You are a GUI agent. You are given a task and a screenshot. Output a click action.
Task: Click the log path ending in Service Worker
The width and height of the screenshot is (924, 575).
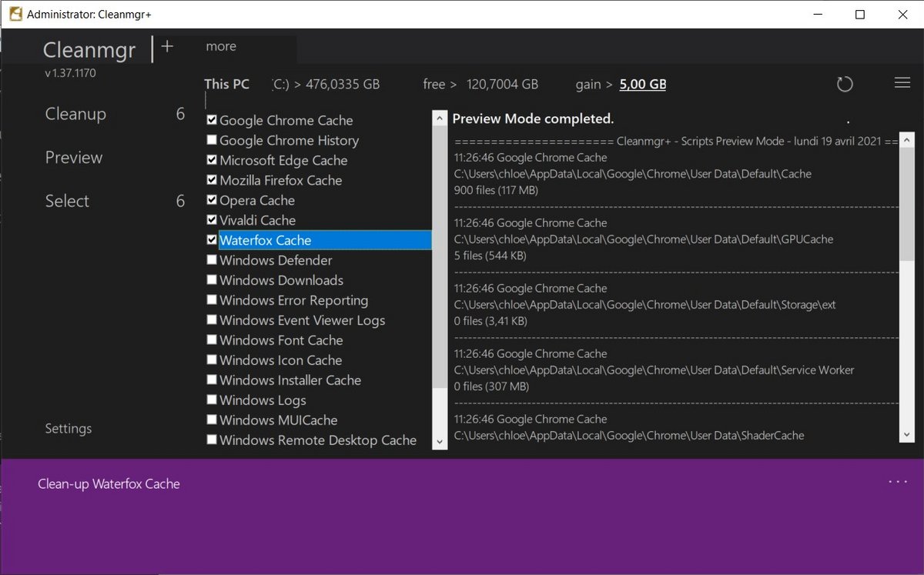click(654, 370)
